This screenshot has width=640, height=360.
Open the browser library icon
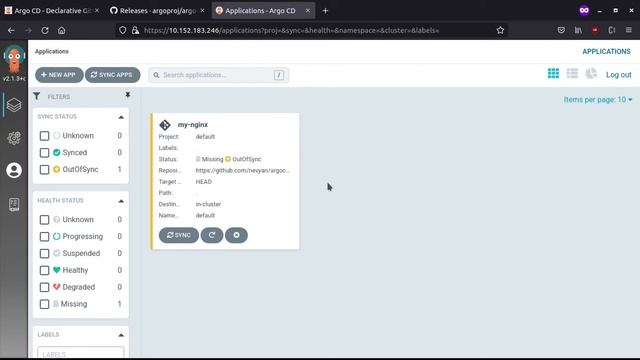click(578, 30)
